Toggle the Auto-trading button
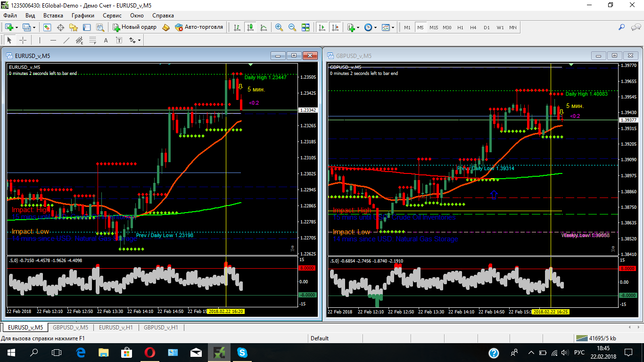This screenshot has width=644, height=362. coord(199,27)
